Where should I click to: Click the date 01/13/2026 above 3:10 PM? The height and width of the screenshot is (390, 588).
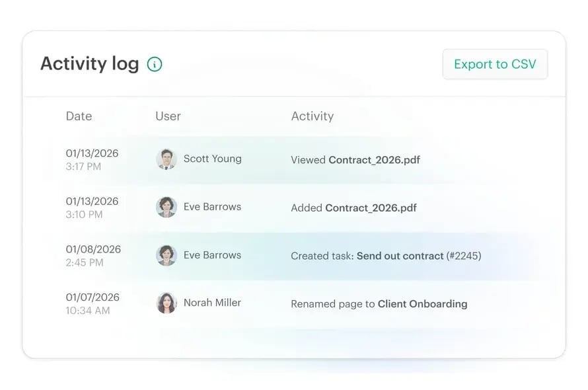coord(92,201)
